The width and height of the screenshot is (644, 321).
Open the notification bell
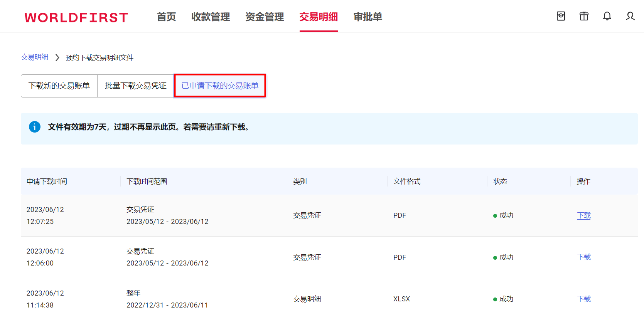click(607, 16)
